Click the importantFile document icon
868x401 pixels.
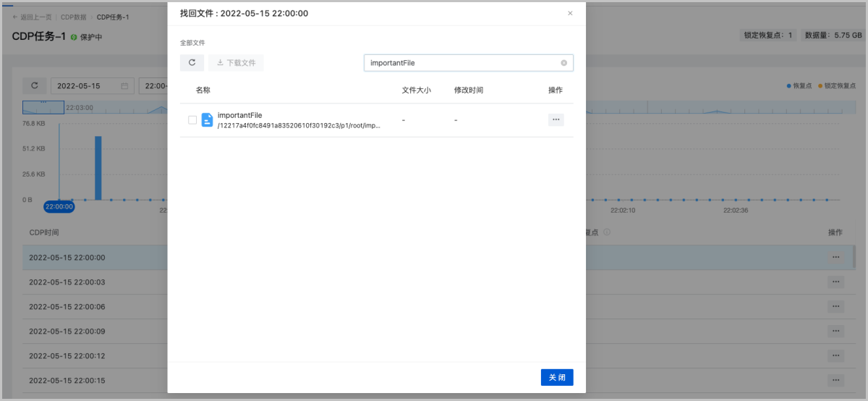tap(207, 120)
